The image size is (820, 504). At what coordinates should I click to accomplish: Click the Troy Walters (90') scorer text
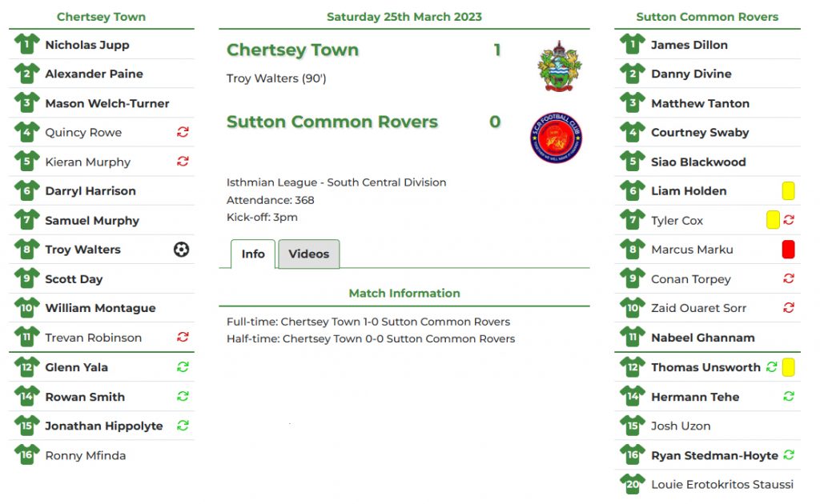pyautogui.click(x=276, y=78)
